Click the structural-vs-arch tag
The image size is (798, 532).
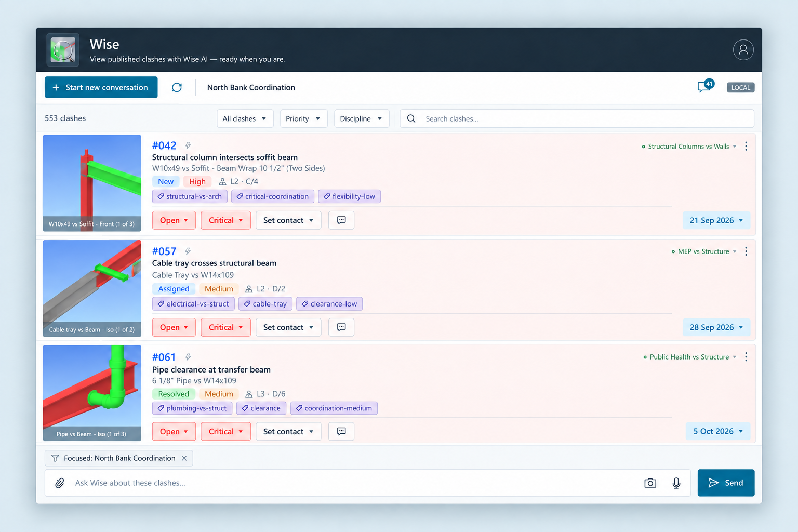coord(190,196)
